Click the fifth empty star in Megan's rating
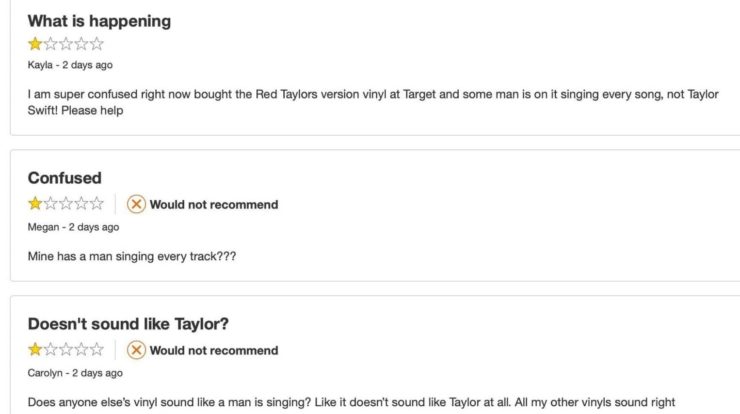Screen dimensions: 740x414 97,203
